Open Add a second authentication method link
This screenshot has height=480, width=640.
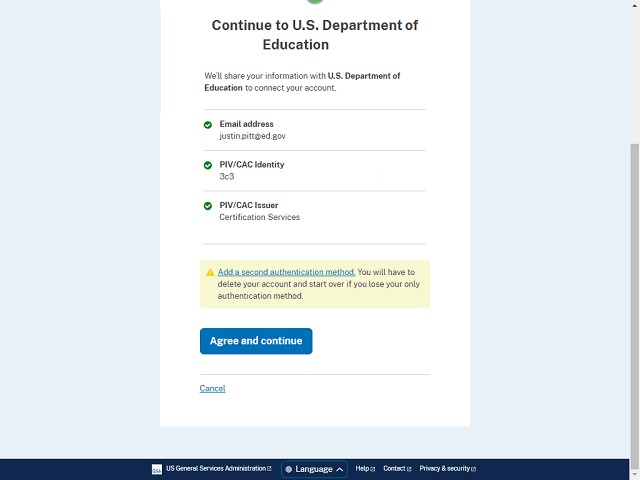pyautogui.click(x=286, y=272)
